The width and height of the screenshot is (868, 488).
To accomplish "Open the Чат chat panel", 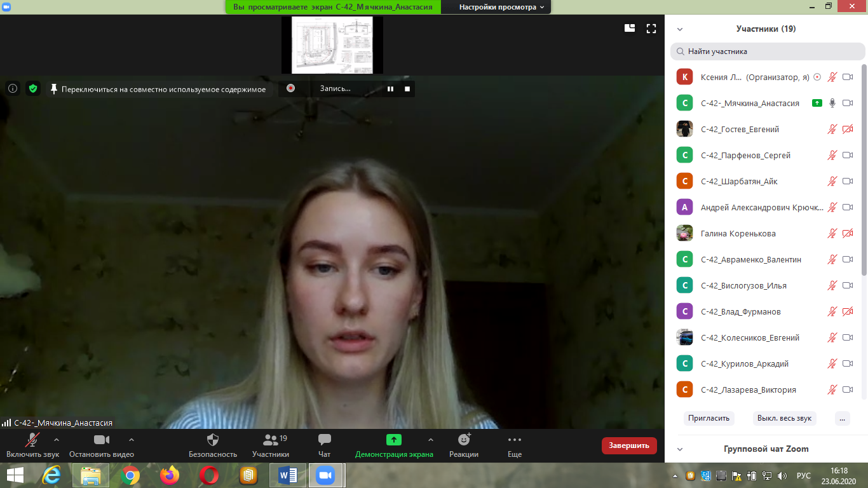I will [325, 445].
